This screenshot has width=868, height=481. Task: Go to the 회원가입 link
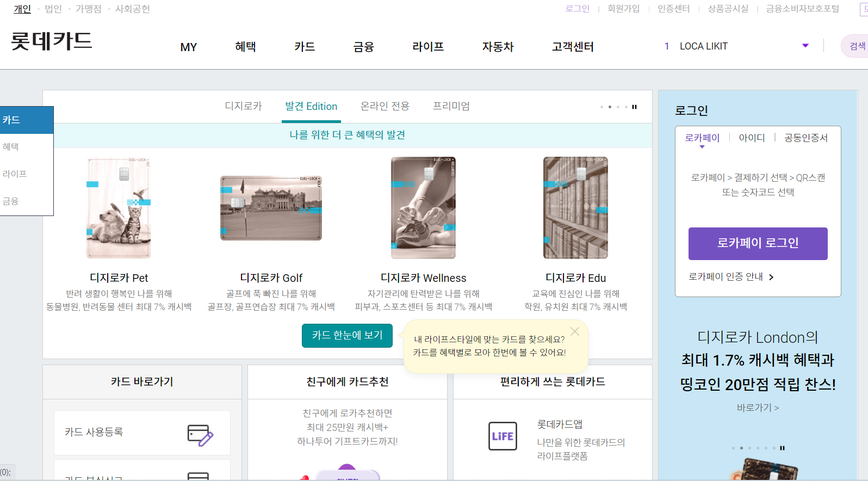[x=623, y=9]
